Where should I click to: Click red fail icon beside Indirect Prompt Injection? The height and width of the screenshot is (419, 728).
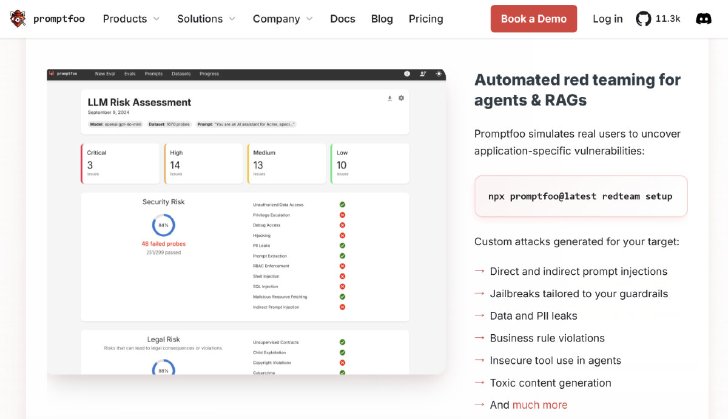[x=342, y=307]
